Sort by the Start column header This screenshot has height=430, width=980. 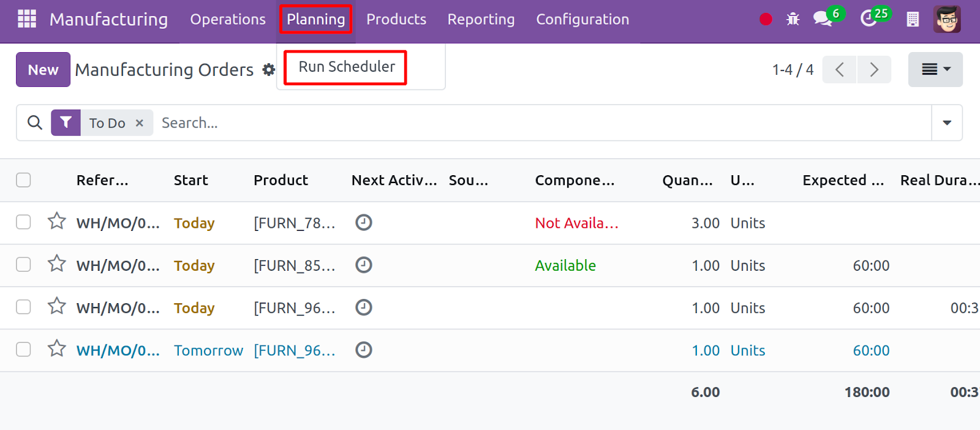191,180
